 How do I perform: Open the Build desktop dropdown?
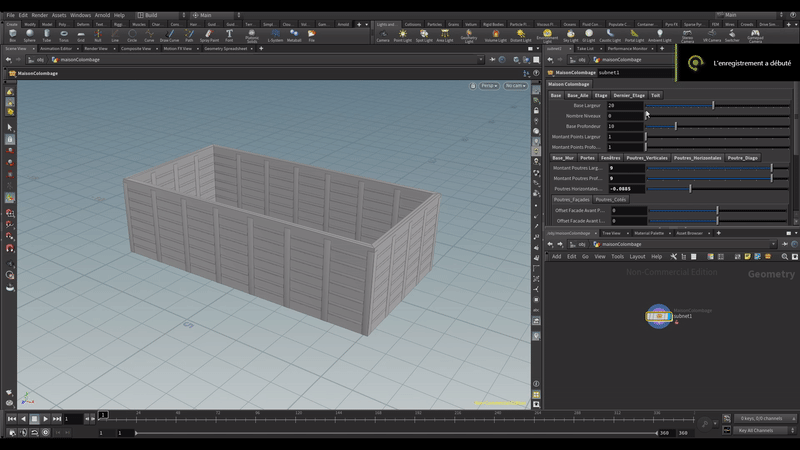point(161,15)
